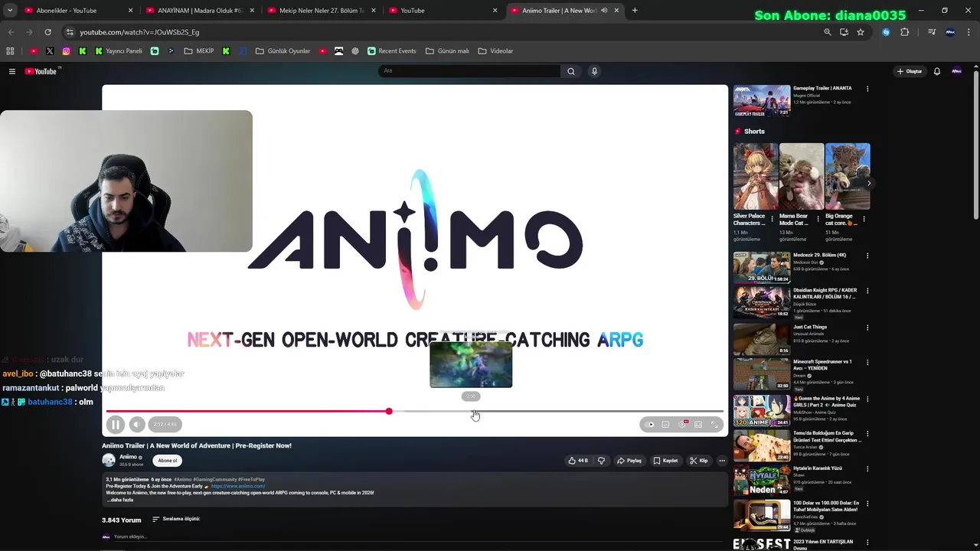Mute the video with the speaker button
This screenshot has width=980, height=551.
click(x=136, y=424)
